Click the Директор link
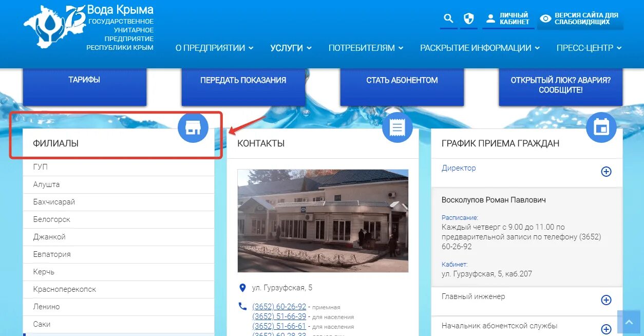 point(459,168)
